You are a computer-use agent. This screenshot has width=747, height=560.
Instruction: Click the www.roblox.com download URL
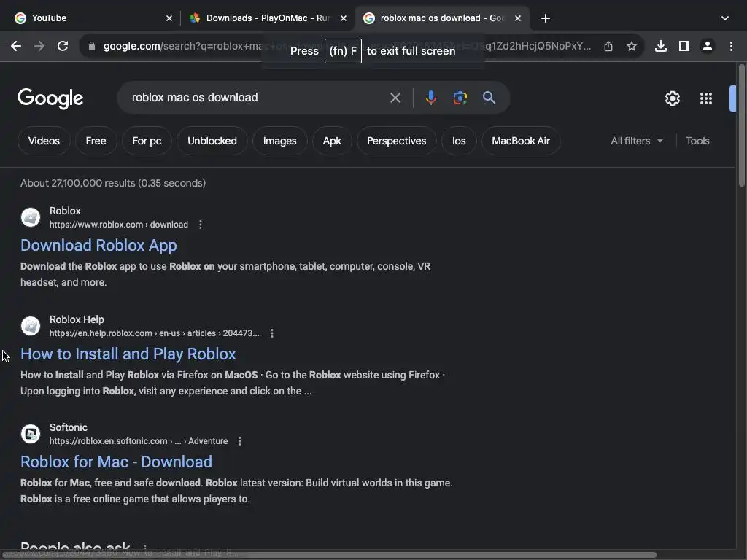pyautogui.click(x=119, y=225)
